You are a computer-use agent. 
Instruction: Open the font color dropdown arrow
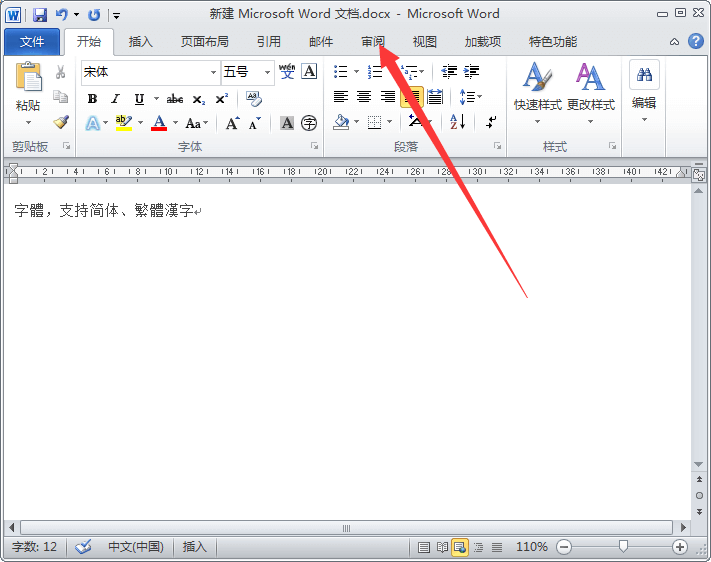click(174, 123)
